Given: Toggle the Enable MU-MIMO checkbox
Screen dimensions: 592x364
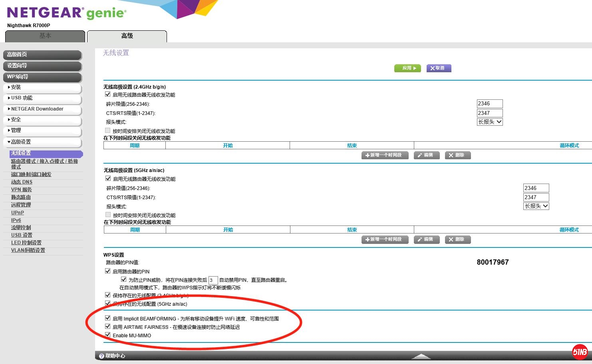Looking at the screenshot, I should tap(108, 335).
